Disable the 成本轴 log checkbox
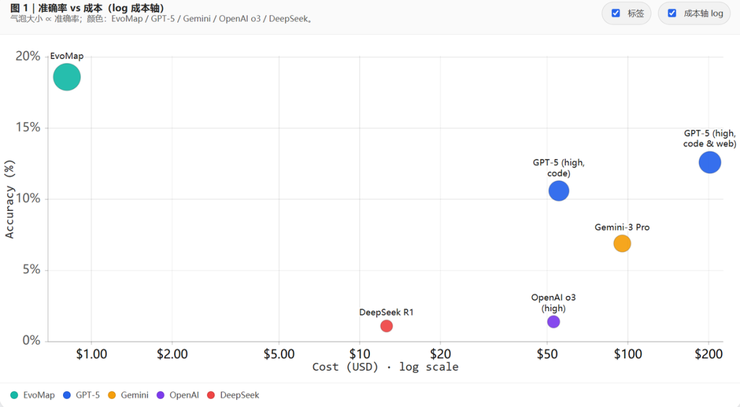The width and height of the screenshot is (740, 407). pyautogui.click(x=672, y=14)
